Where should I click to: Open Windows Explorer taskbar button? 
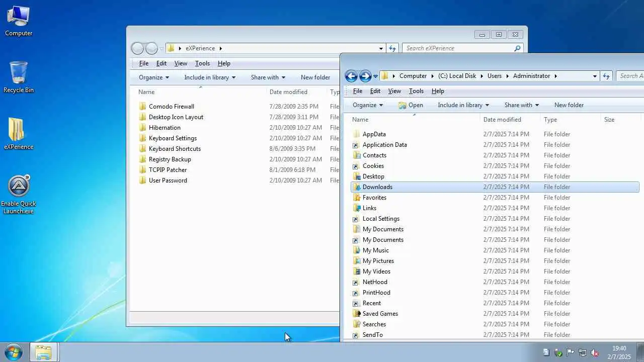tap(43, 352)
